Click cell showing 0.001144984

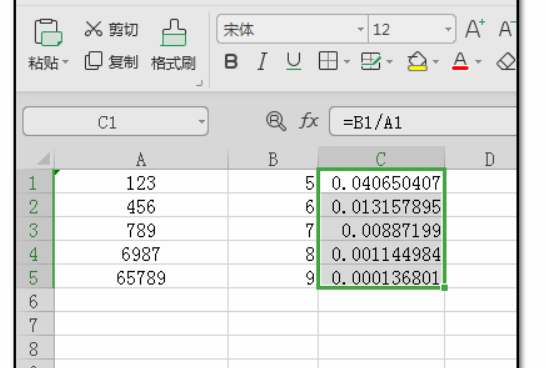pyautogui.click(x=381, y=253)
